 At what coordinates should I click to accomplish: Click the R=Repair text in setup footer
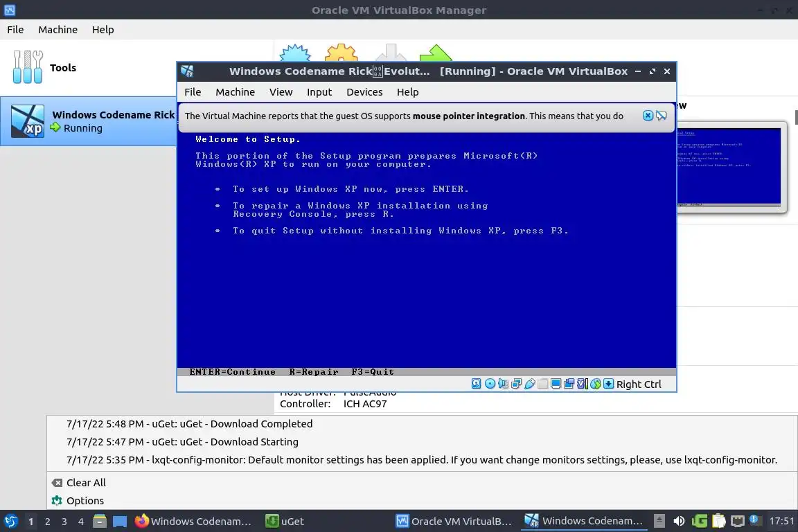[x=314, y=371]
